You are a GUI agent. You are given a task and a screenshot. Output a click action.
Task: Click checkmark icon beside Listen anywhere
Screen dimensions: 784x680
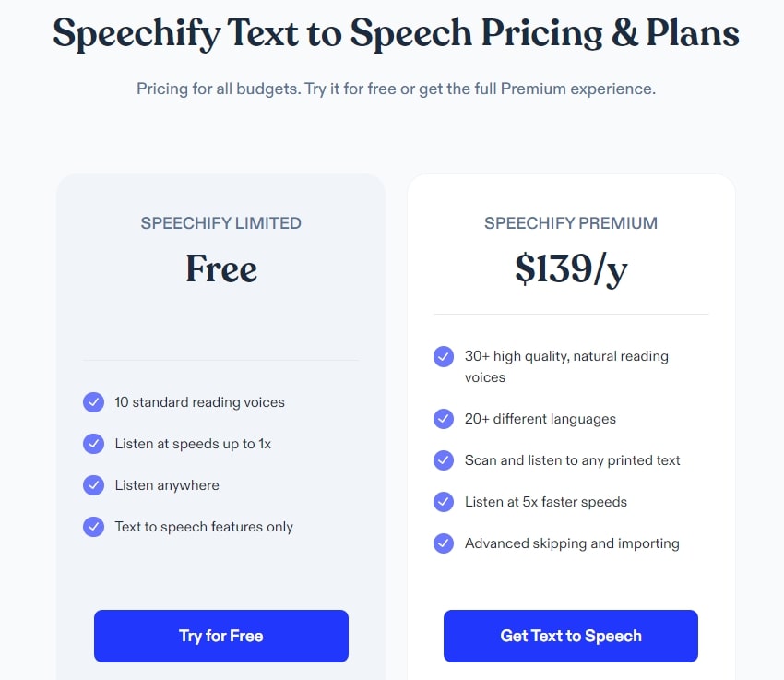click(x=93, y=485)
